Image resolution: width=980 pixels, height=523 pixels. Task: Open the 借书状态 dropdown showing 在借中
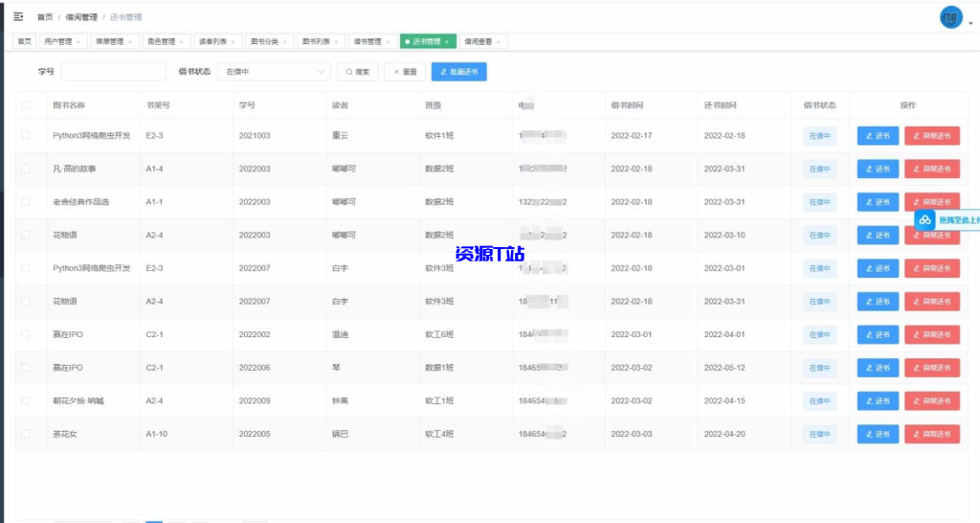[275, 71]
